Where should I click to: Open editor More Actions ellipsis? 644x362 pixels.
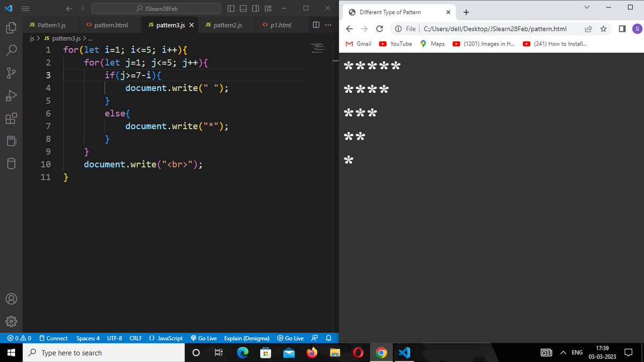point(328,25)
